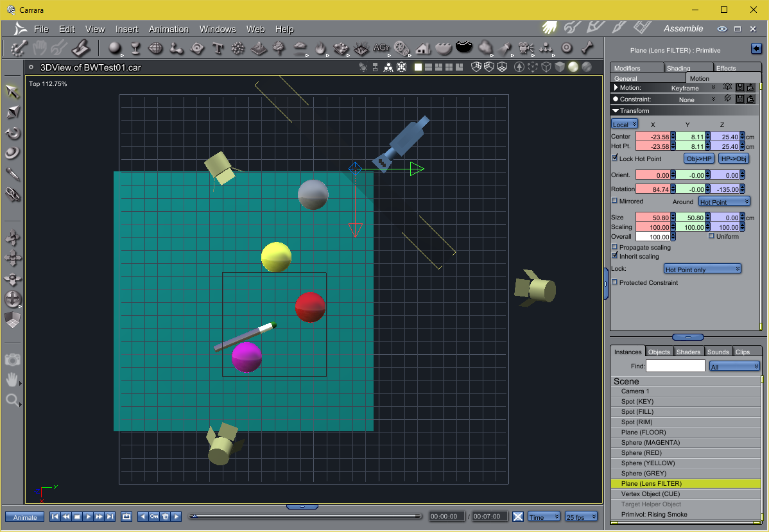Enable Propagate scaling checkbox

[x=614, y=246]
